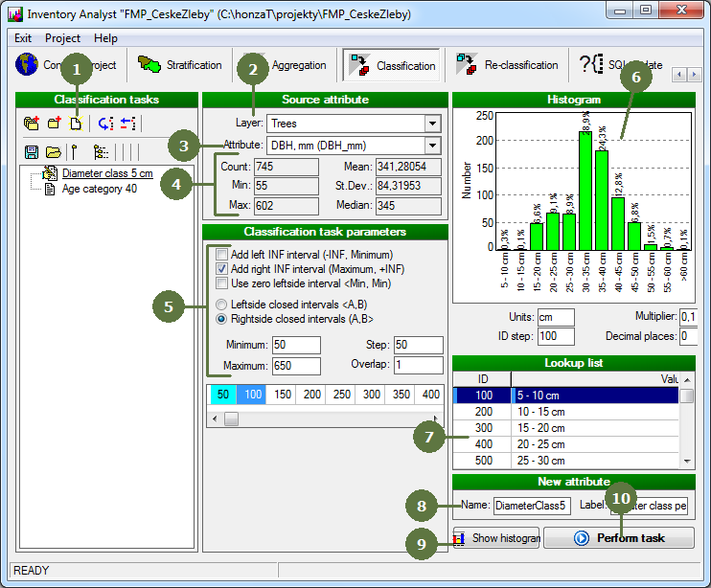
Task: Click the add multiple tasks folder icon
Action: (x=32, y=124)
